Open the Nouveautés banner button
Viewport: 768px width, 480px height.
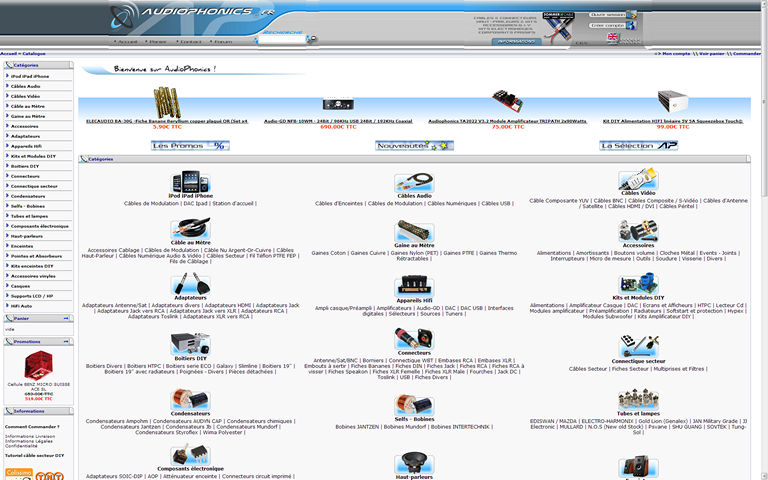pos(414,145)
